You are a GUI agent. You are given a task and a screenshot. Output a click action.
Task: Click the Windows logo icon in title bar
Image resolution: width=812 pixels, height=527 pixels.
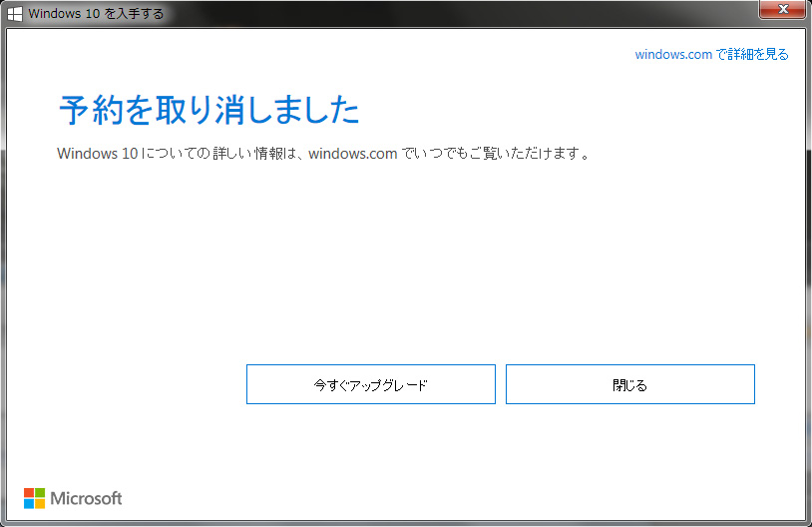pyautogui.click(x=15, y=14)
